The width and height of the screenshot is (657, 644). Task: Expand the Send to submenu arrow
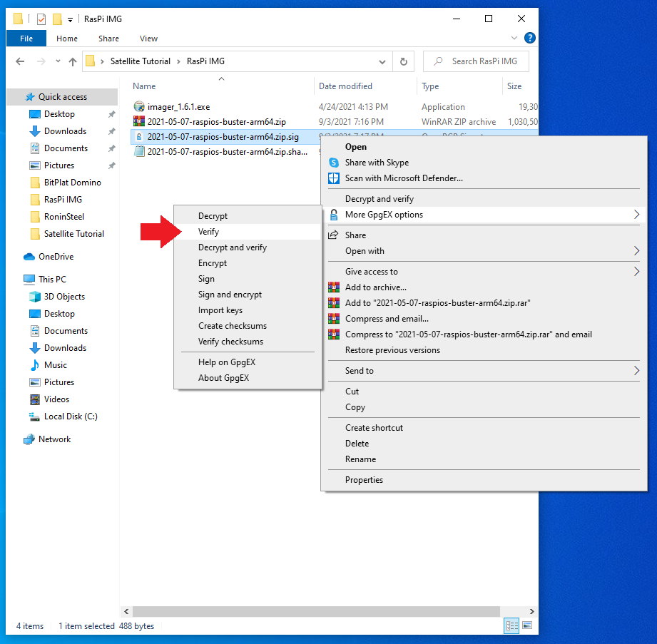(x=636, y=371)
